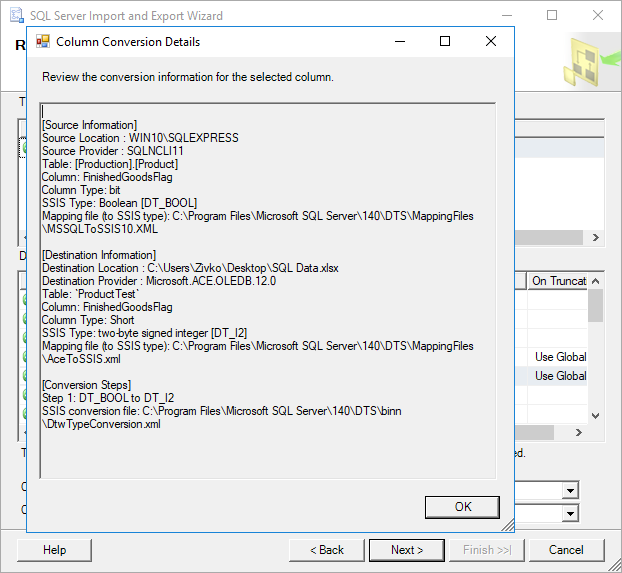The width and height of the screenshot is (622, 573).
Task: Click the SSIS Type: Boolean [DT_BOOL] line
Action: pyautogui.click(x=119, y=203)
